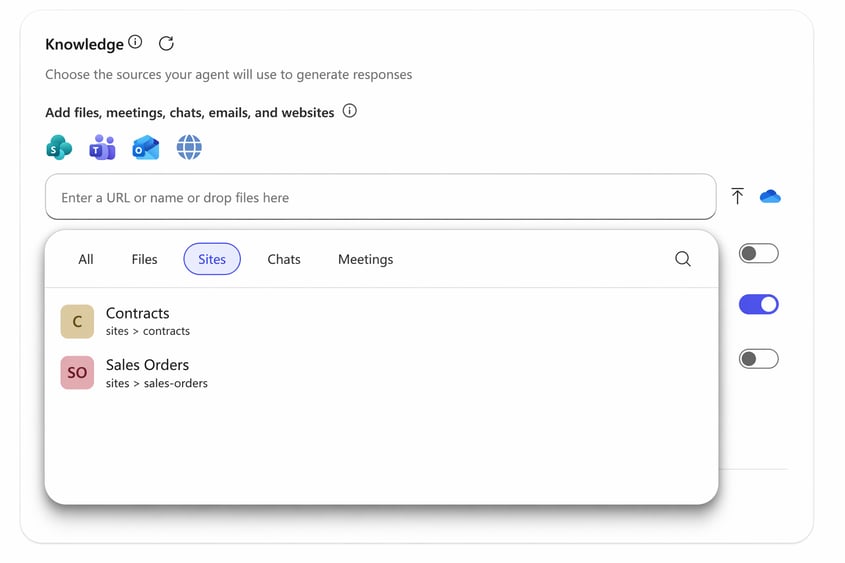This screenshot has width=845, height=563.
Task: Switch to the Meetings tab
Action: pyautogui.click(x=365, y=259)
